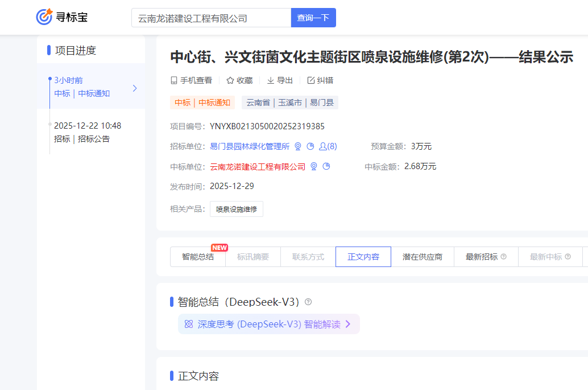Click the 纠错 edit icon
Image resolution: width=588 pixels, height=390 pixels.
[311, 80]
